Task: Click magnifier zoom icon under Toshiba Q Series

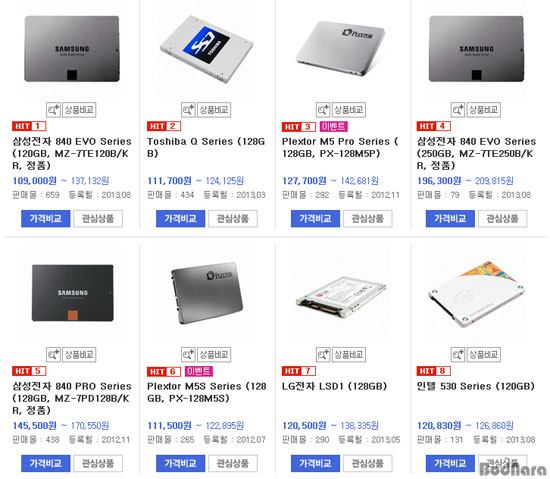Action: [x=188, y=110]
